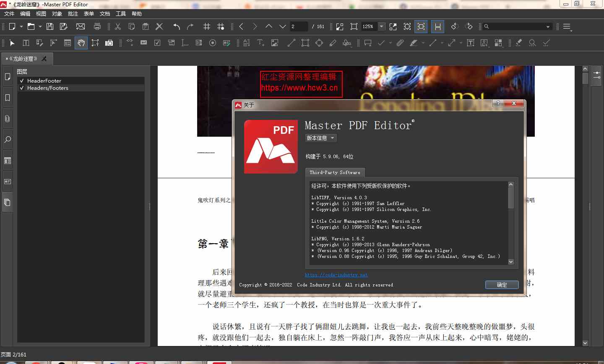Uncheck the HeaderFooter layer visibility

pos(22,81)
